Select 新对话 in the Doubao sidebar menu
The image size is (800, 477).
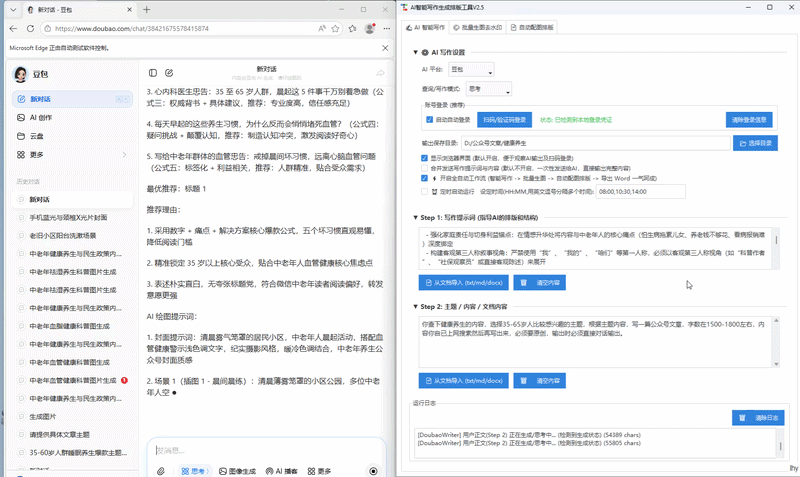click(72, 99)
